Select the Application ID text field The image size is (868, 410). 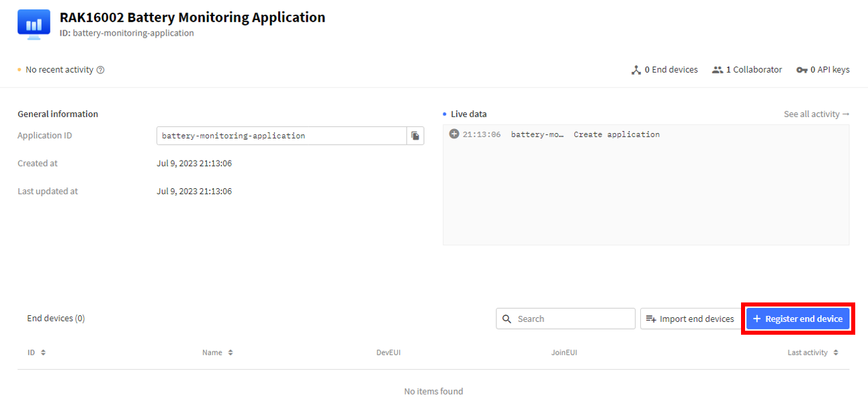[x=281, y=136]
